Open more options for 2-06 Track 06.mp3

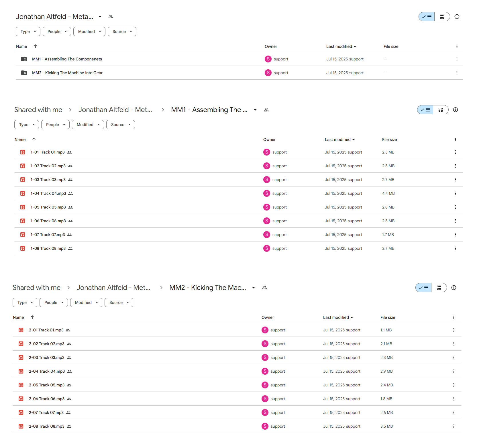click(454, 399)
